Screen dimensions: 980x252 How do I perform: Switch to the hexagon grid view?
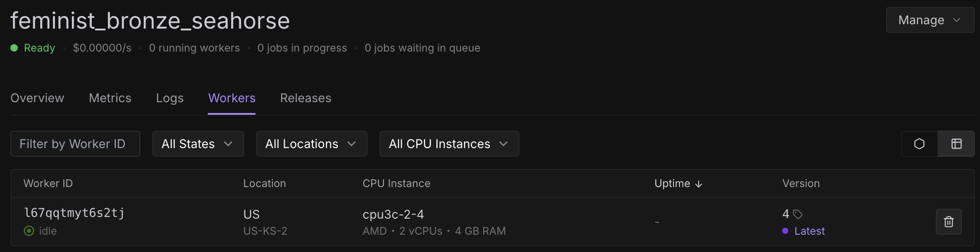919,144
